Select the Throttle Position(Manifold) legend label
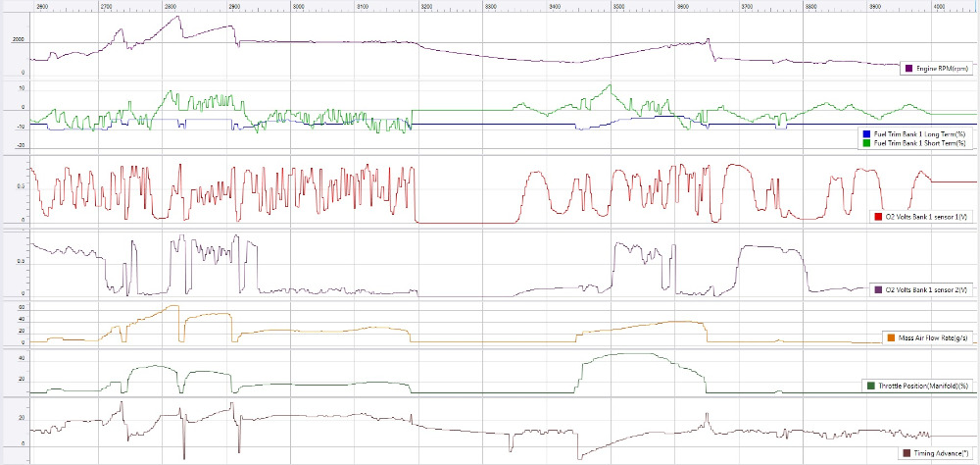The image size is (980, 465). (x=923, y=386)
